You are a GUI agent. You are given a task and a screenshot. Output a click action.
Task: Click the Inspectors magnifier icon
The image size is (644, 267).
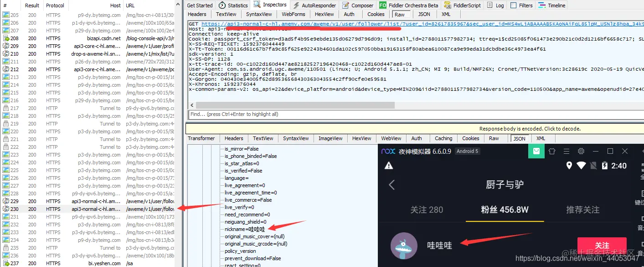tap(257, 5)
